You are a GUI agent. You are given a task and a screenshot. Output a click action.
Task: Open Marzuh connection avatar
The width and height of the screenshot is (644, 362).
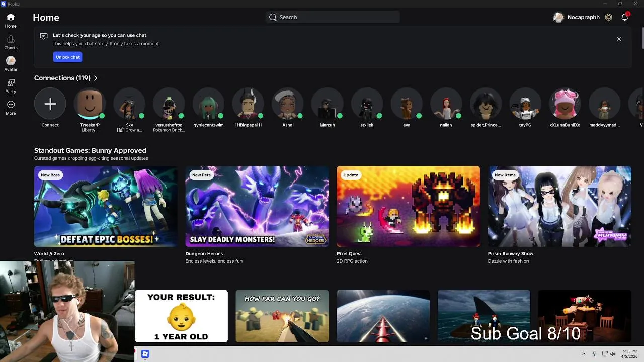327,104
